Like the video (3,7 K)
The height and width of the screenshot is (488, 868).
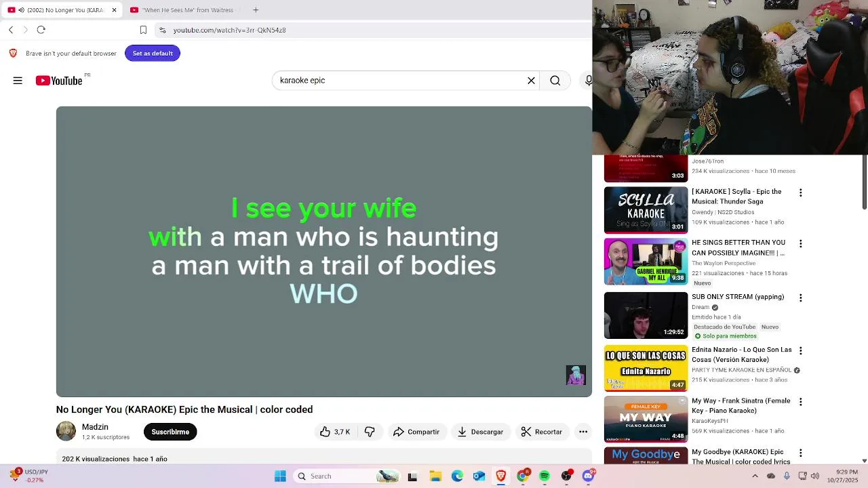(x=335, y=432)
